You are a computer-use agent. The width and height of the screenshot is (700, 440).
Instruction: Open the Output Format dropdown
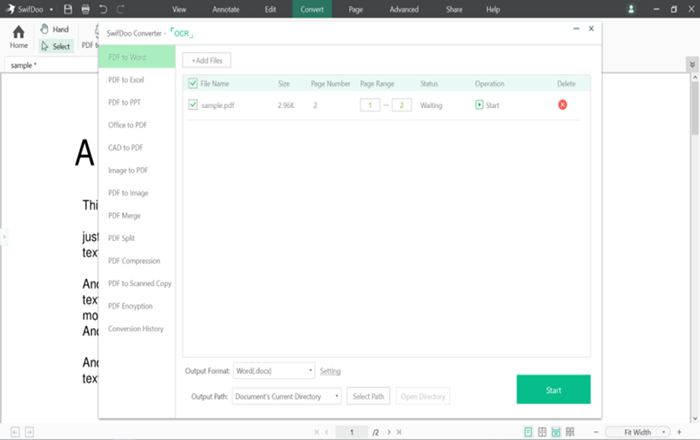[x=274, y=370]
